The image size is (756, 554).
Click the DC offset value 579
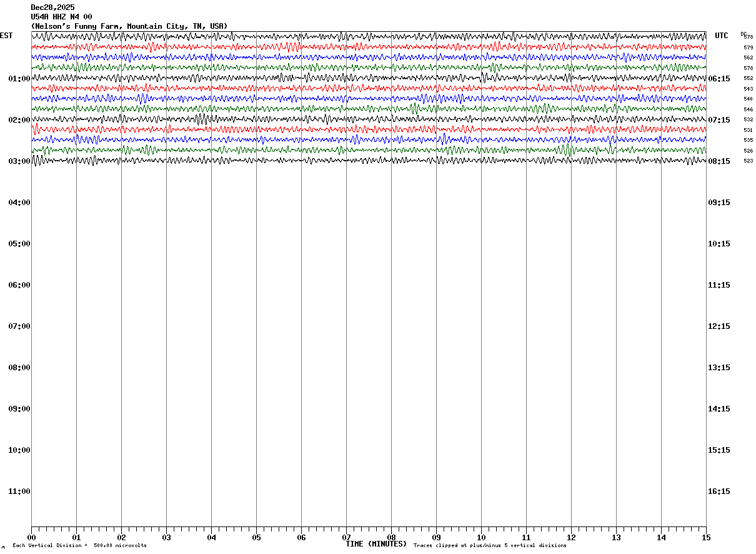749,48
